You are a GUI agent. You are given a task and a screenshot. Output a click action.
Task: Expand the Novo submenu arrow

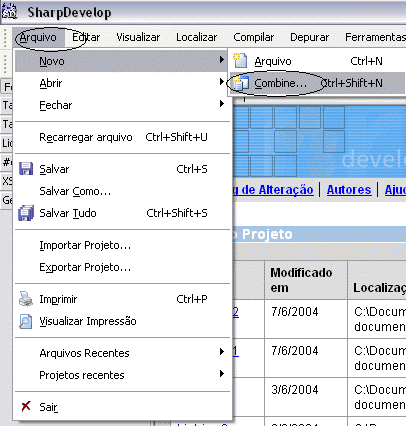point(222,60)
